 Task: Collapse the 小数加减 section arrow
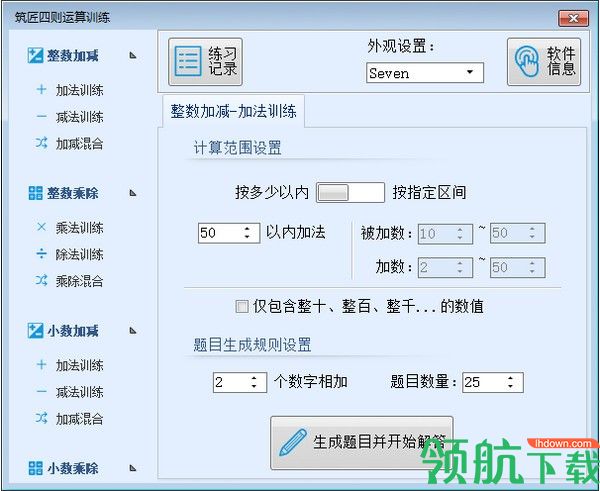[x=133, y=331]
